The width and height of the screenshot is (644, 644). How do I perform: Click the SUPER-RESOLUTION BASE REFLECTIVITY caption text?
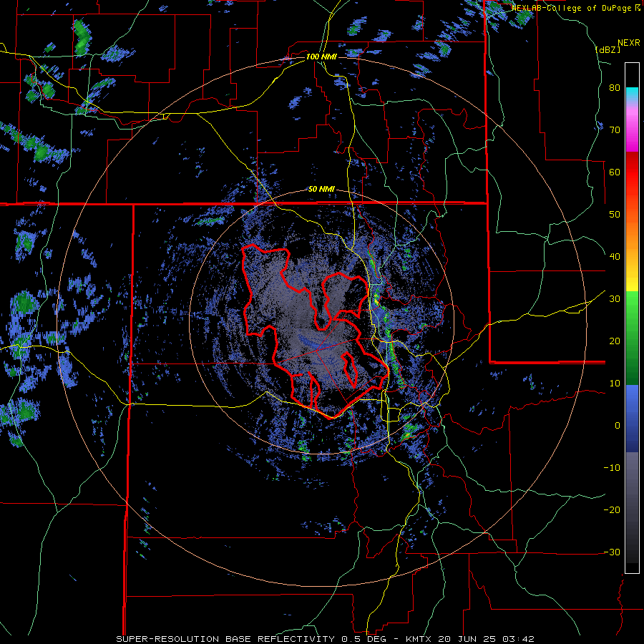[x=225, y=639]
